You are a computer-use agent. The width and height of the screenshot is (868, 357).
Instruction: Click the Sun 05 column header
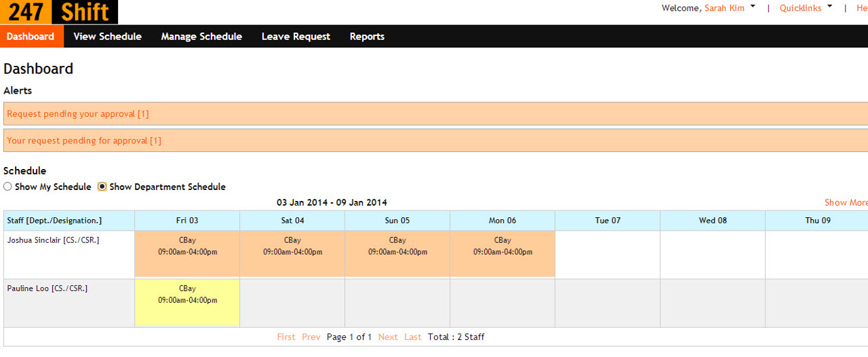tap(397, 221)
